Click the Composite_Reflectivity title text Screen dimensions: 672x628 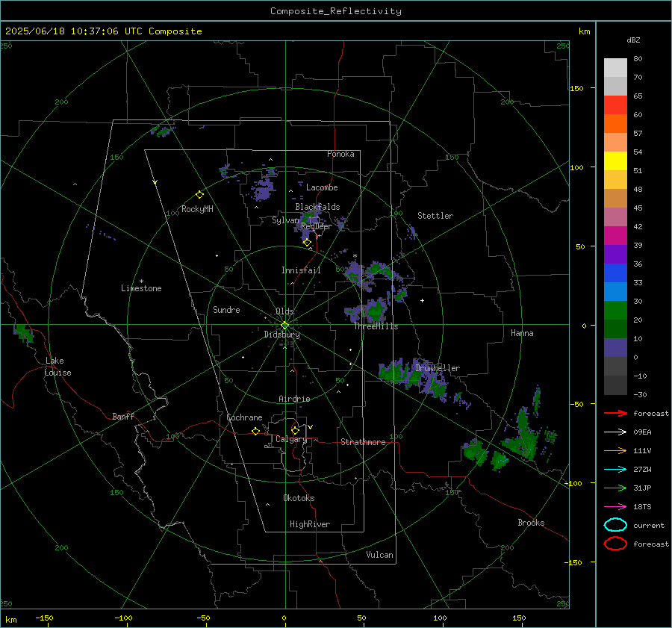click(335, 11)
